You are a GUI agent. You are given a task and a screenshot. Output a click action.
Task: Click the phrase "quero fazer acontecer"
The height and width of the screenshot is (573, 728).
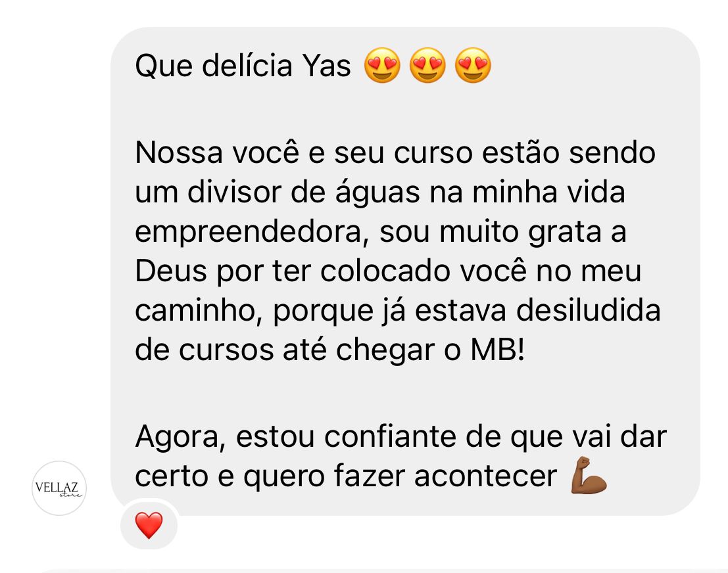400,476
